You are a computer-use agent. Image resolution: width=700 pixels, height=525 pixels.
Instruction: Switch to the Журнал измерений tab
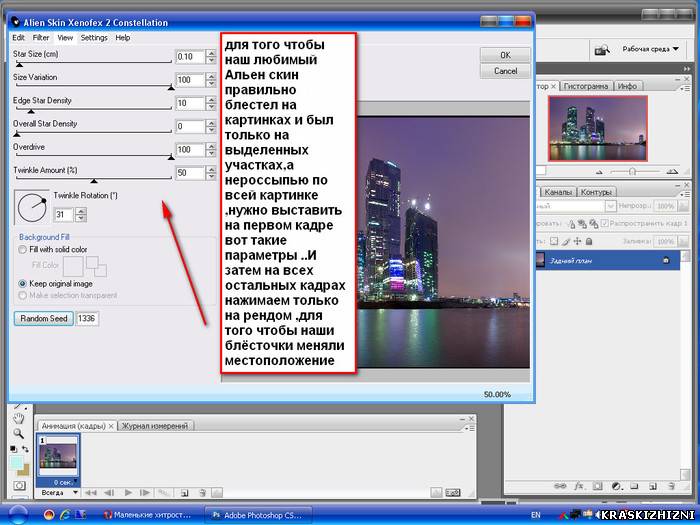tap(155, 426)
